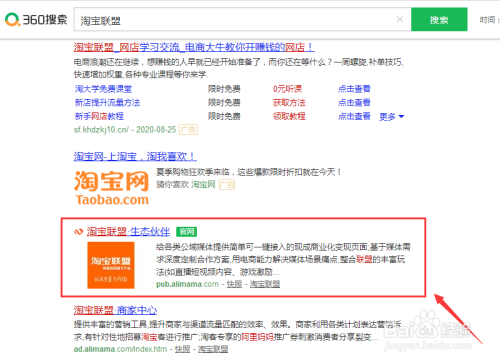Viewport: 500px width, 363px height.
Task: Click the 广告 tag after the 2020-08-25 date
Action: tap(188, 130)
